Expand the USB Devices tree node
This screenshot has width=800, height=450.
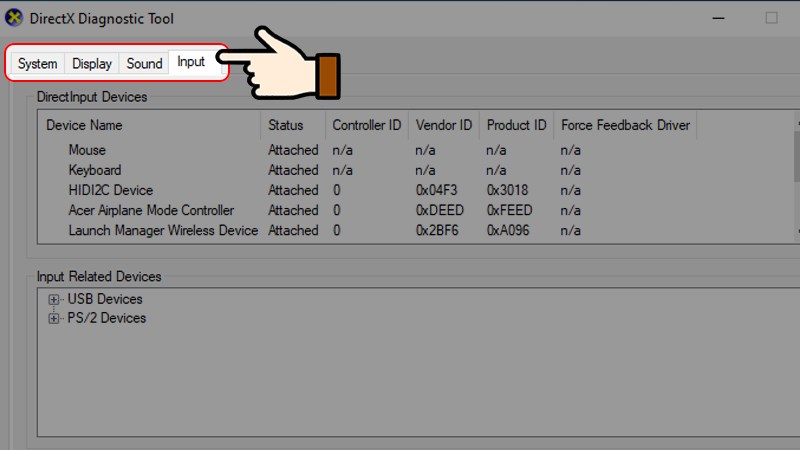pyautogui.click(x=54, y=299)
